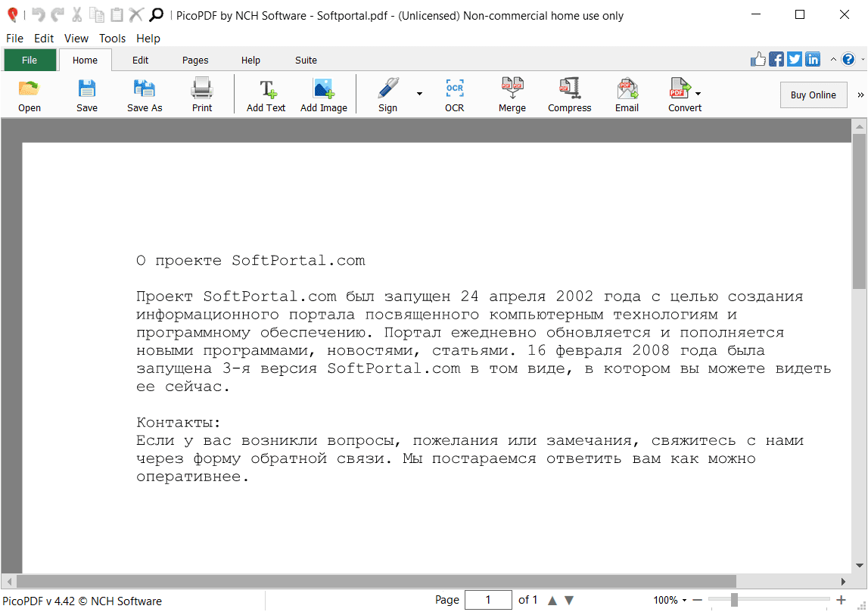Click the Delete X icon in title bar

(136, 14)
